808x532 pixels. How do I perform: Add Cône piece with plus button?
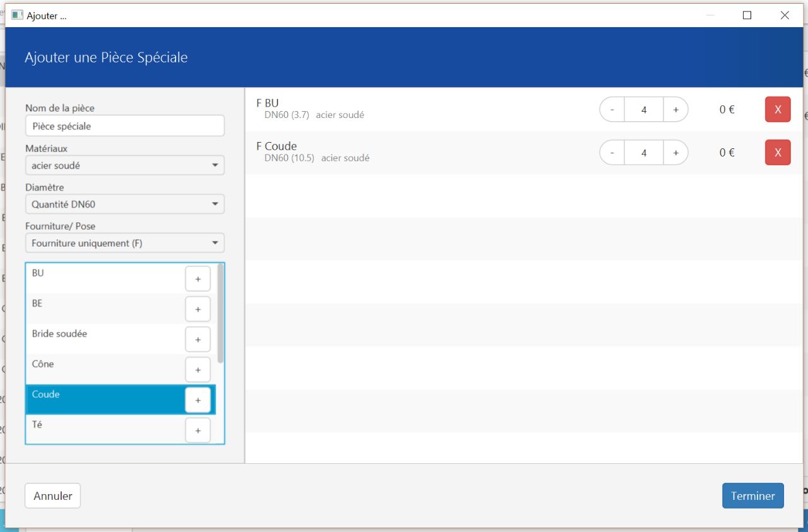point(198,370)
